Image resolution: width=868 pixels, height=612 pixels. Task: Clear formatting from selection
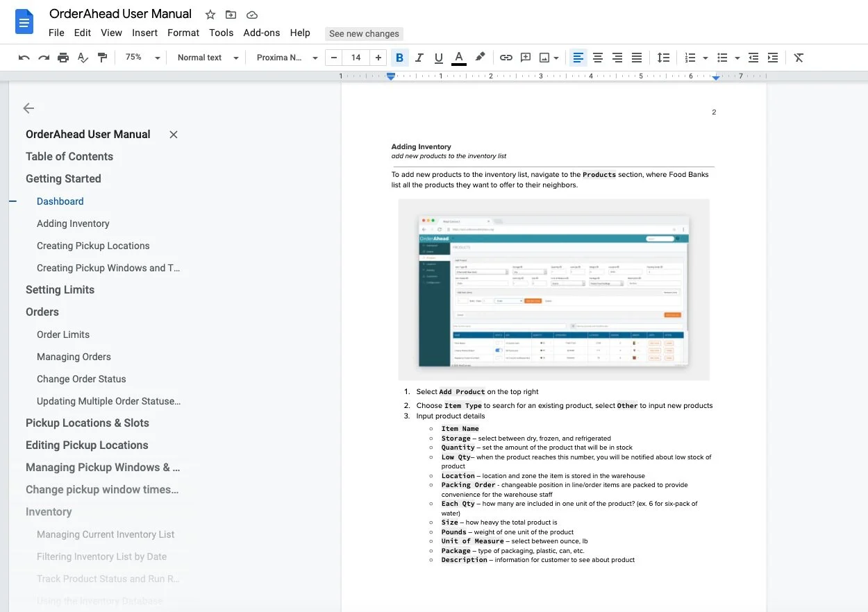point(799,58)
